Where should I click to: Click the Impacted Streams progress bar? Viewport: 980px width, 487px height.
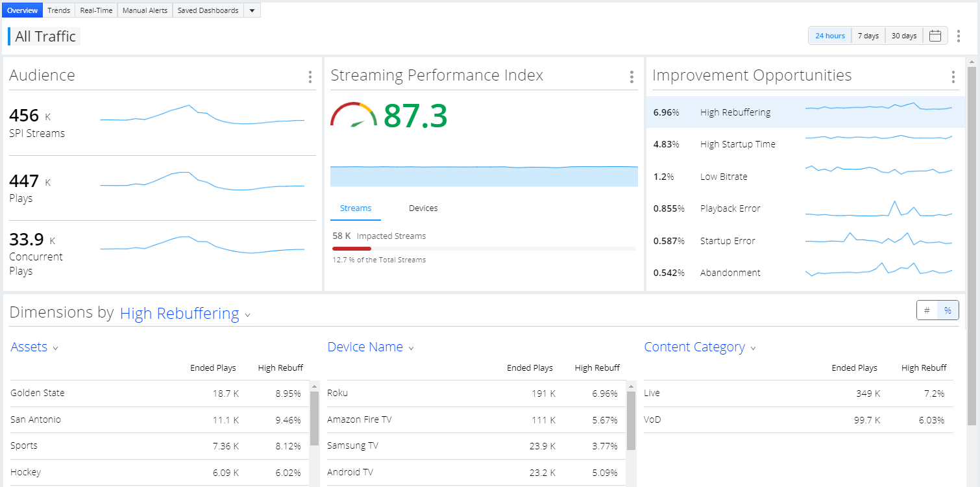[484, 248]
